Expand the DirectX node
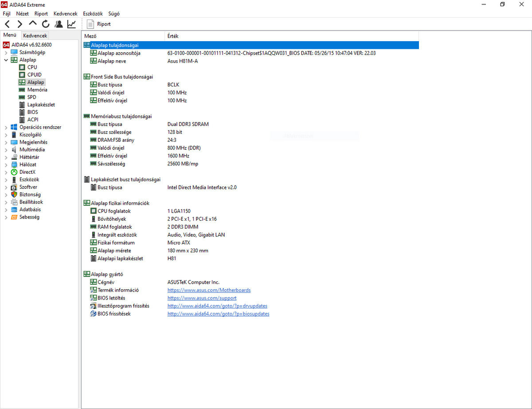 tap(6, 172)
